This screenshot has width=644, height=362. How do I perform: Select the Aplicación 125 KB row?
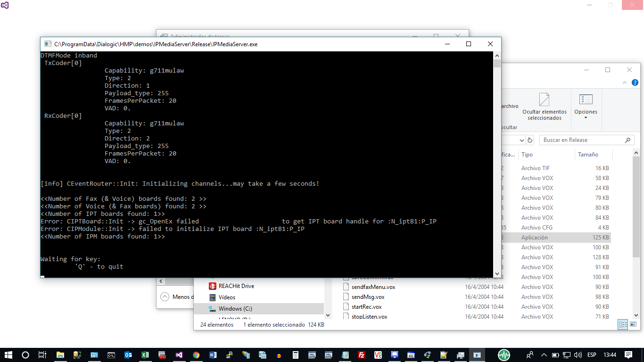556,238
